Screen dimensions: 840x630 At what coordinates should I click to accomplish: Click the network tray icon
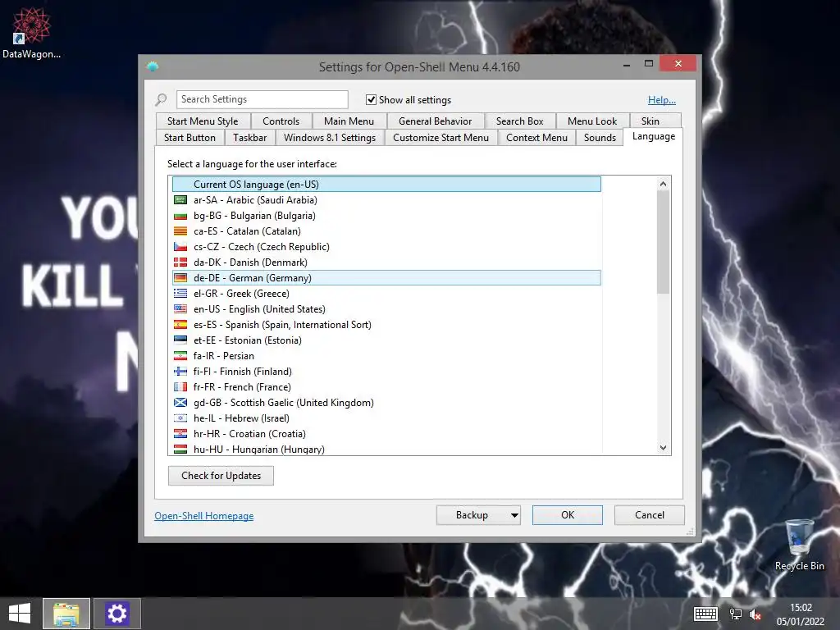(736, 614)
